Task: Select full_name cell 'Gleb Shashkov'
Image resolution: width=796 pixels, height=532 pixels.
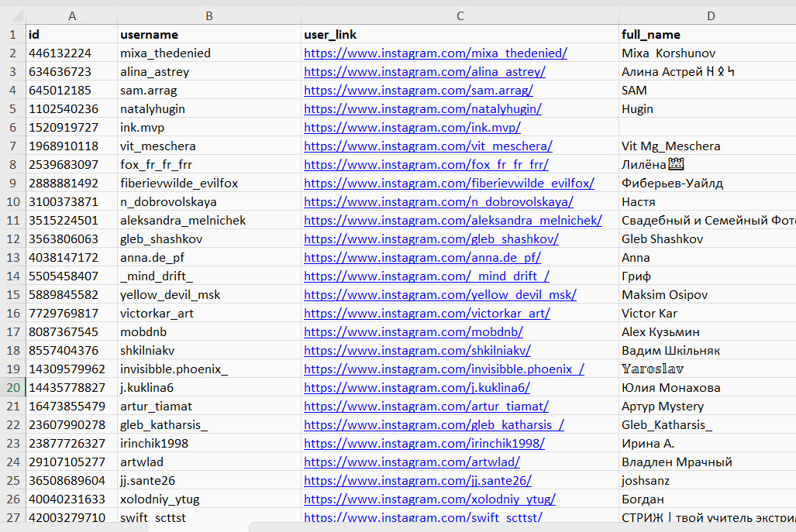Action: coord(708,239)
